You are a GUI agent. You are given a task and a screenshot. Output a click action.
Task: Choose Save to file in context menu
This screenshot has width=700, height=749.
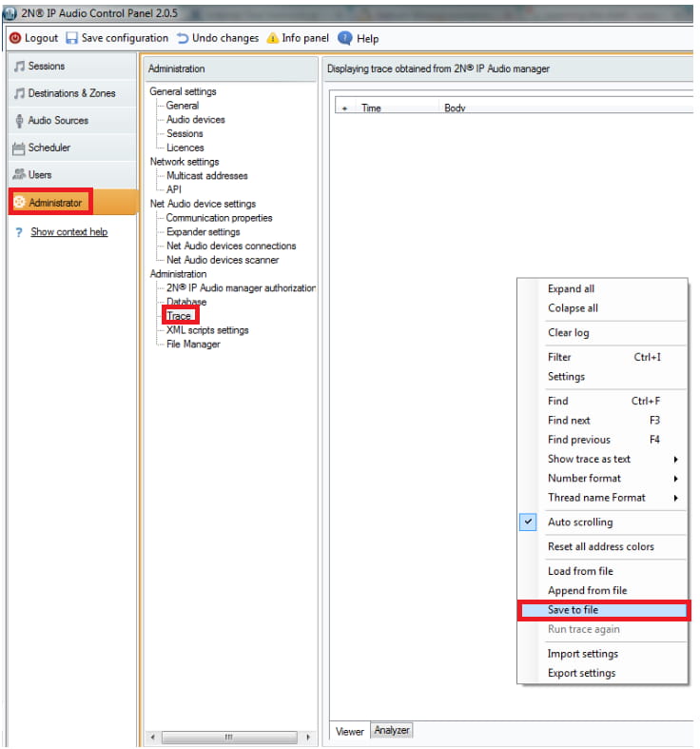point(604,610)
